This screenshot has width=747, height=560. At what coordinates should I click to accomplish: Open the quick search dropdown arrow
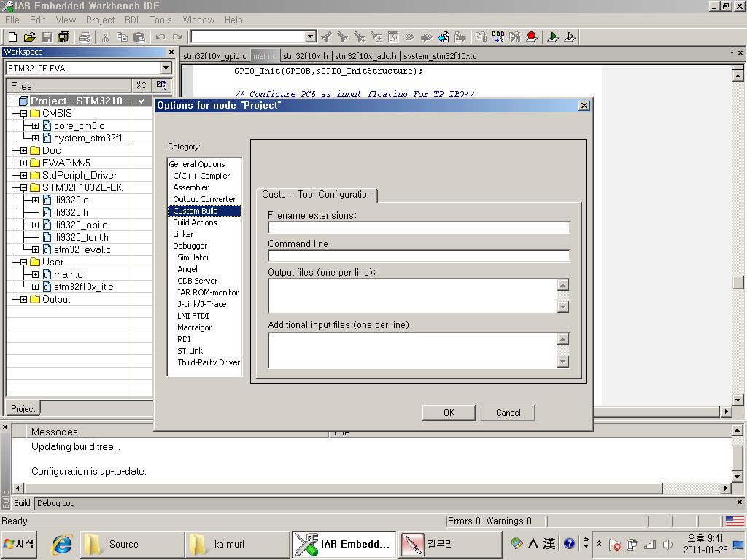pos(311,36)
